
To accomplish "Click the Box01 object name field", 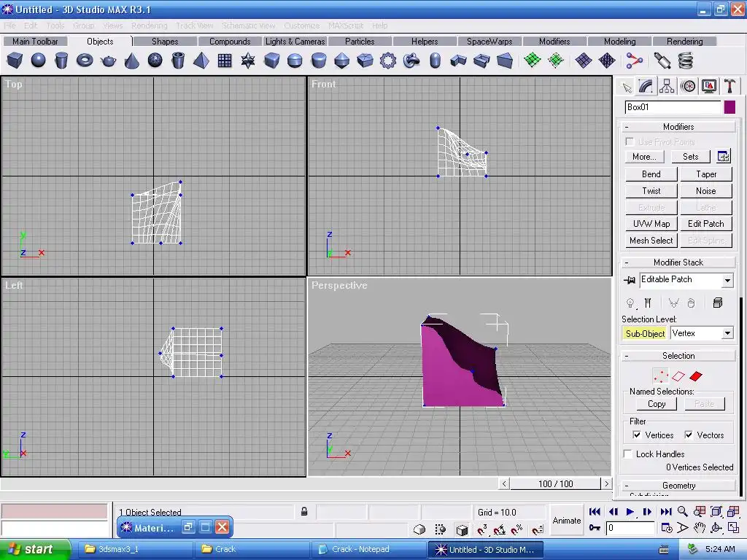I will click(x=672, y=107).
